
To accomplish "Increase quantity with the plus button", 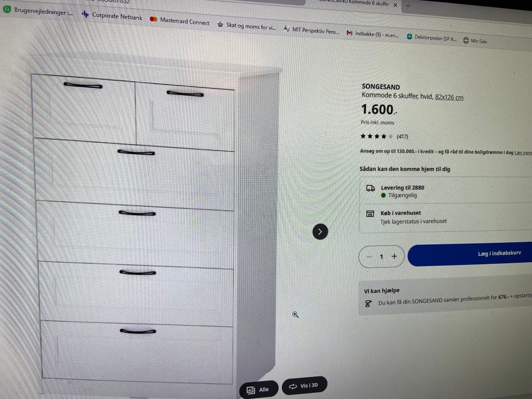I will [394, 257].
